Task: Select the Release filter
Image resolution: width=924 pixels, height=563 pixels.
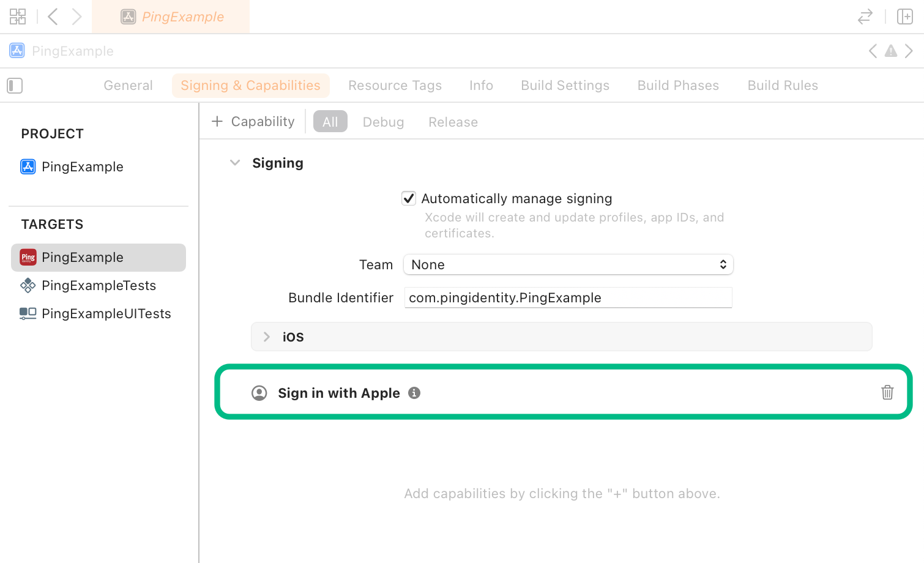Action: tap(453, 122)
